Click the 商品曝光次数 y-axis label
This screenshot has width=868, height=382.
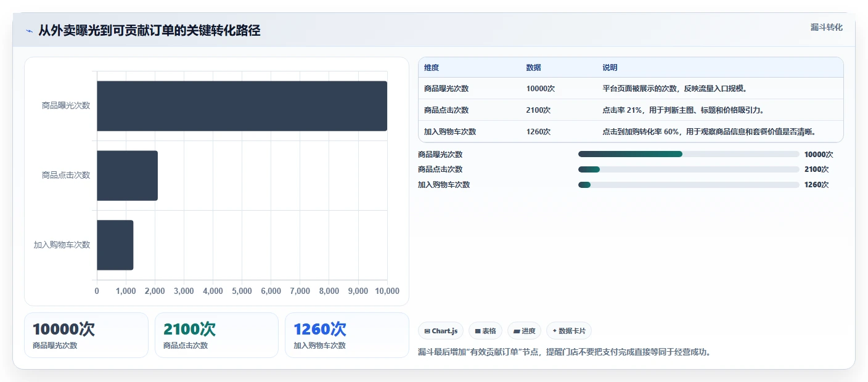pyautogui.click(x=66, y=106)
